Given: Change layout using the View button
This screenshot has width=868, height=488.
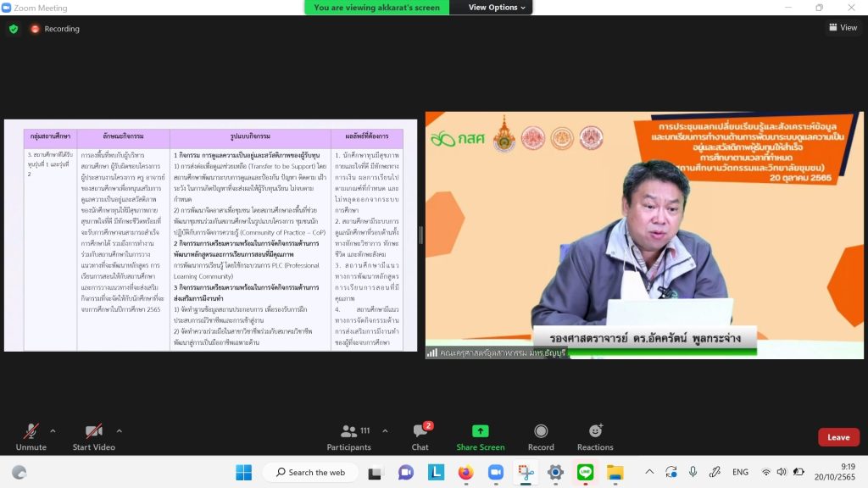Looking at the screenshot, I should 843,28.
